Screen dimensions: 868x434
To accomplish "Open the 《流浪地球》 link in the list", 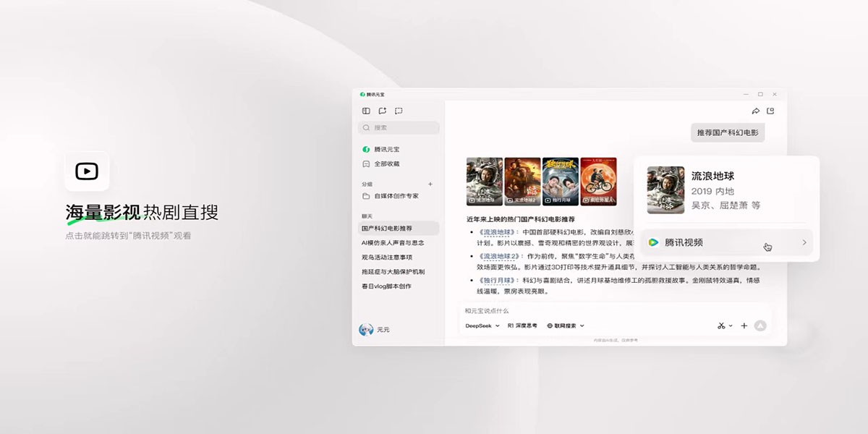I will tap(496, 232).
